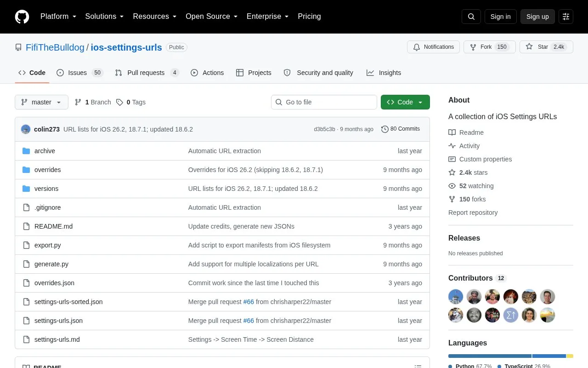This screenshot has width=588, height=368.
Task: Switch to the Insights tab
Action: [x=384, y=73]
